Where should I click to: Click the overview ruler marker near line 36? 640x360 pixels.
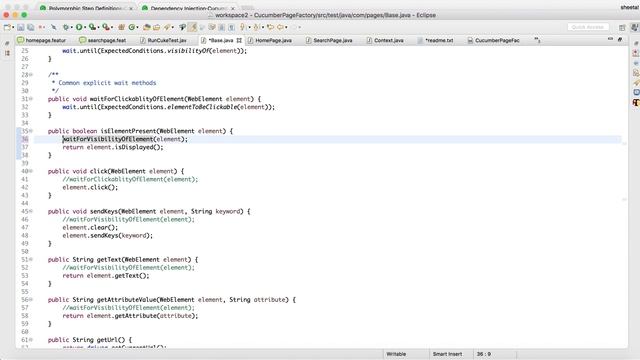624,143
